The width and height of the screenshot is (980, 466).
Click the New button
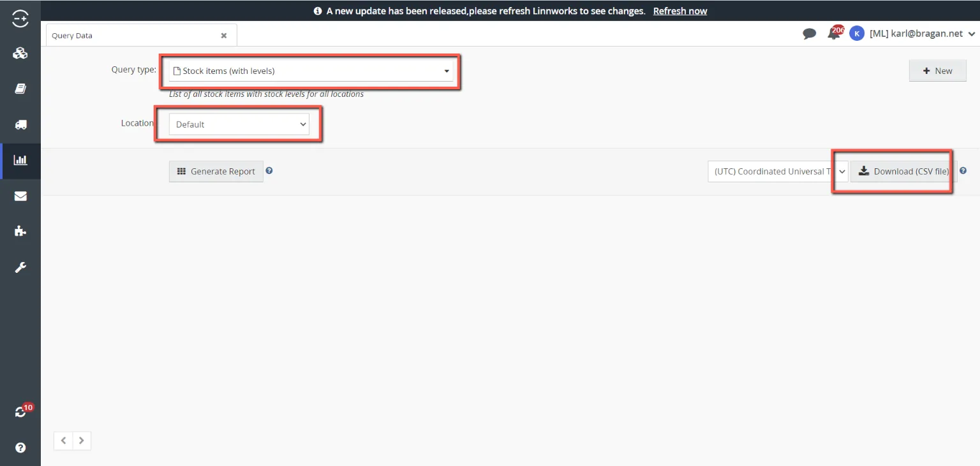pyautogui.click(x=938, y=71)
